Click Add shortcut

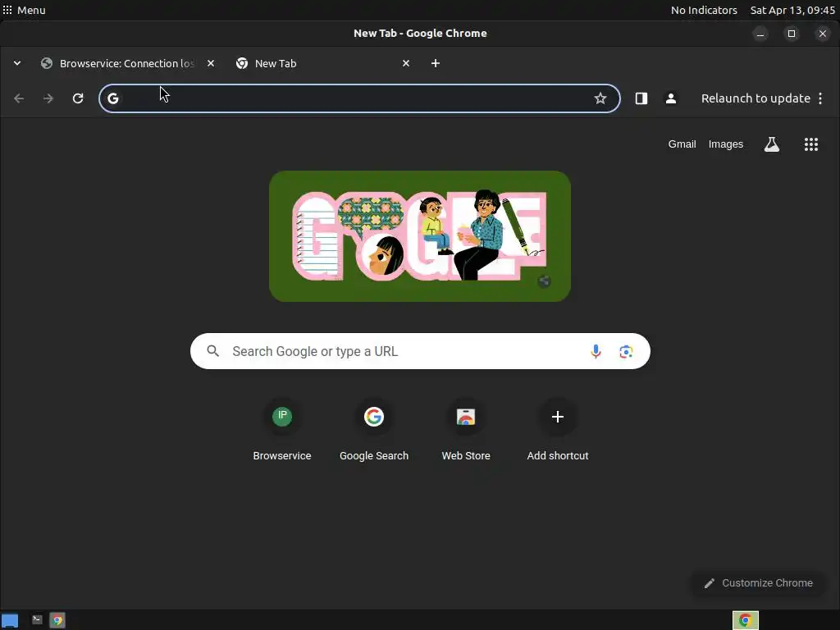click(558, 431)
